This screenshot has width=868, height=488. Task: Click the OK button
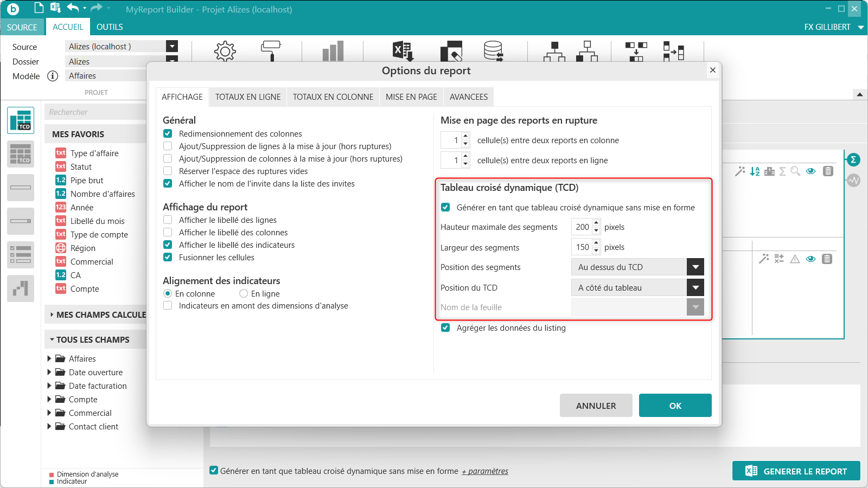[x=675, y=406]
